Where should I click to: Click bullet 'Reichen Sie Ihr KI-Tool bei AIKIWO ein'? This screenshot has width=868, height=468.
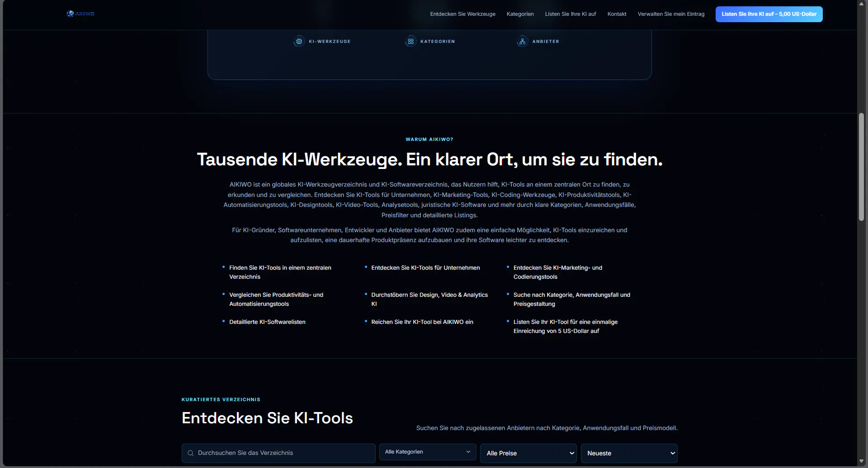pyautogui.click(x=422, y=322)
